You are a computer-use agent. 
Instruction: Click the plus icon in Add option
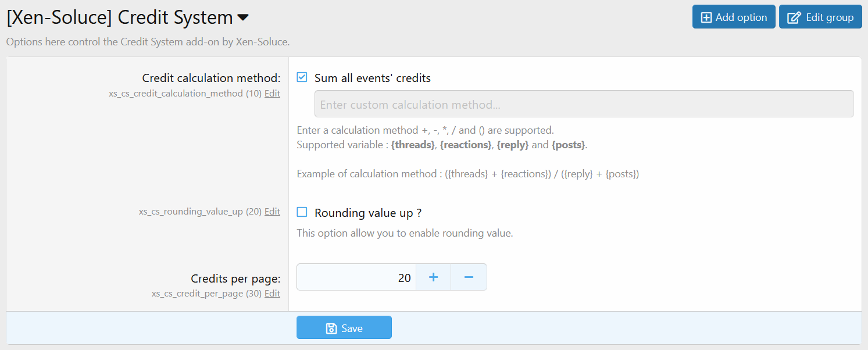point(706,17)
